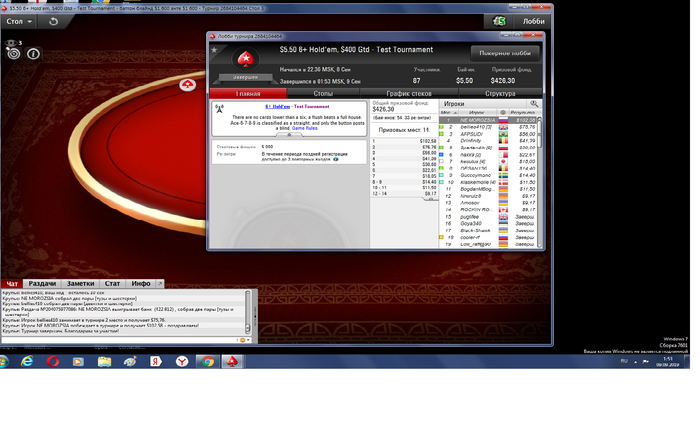Select player bellies410 in players list
The image size is (700, 438).
488,127
